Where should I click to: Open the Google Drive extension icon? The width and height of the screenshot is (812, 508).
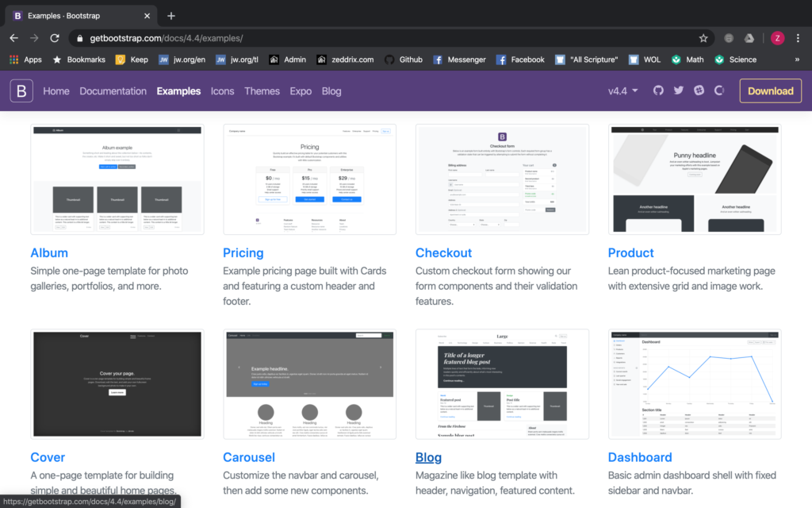coord(749,38)
